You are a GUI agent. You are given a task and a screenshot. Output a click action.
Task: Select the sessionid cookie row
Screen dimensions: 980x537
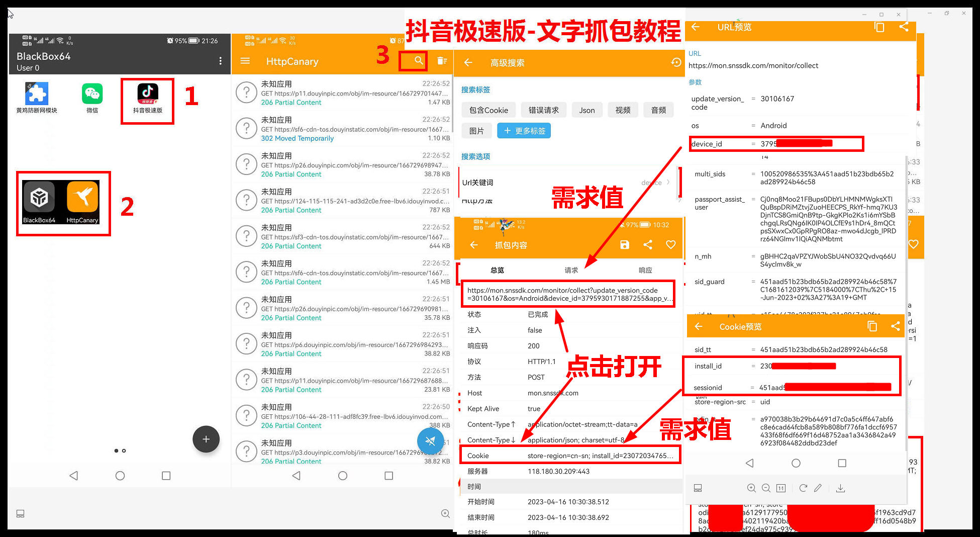792,387
